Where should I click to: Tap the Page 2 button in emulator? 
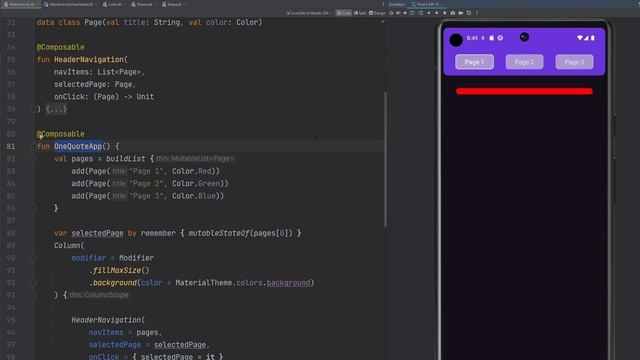[524, 62]
